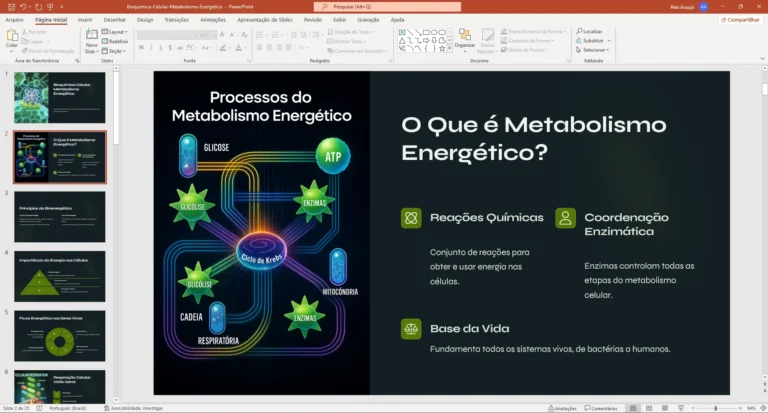Expand the Seção dropdown

tap(114, 51)
